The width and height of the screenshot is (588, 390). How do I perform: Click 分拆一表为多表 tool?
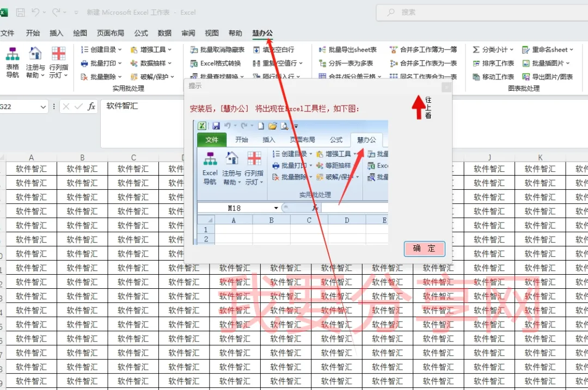tap(346, 63)
